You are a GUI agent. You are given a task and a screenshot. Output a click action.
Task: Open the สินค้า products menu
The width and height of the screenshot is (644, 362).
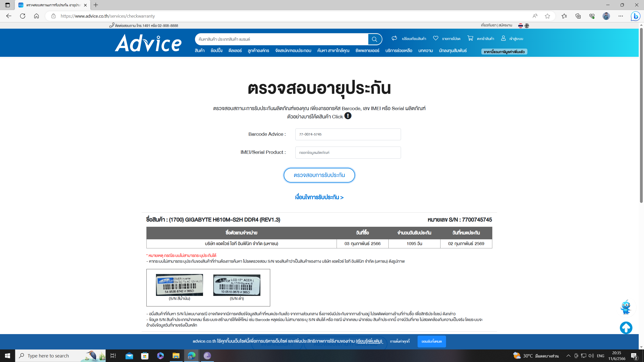199,51
